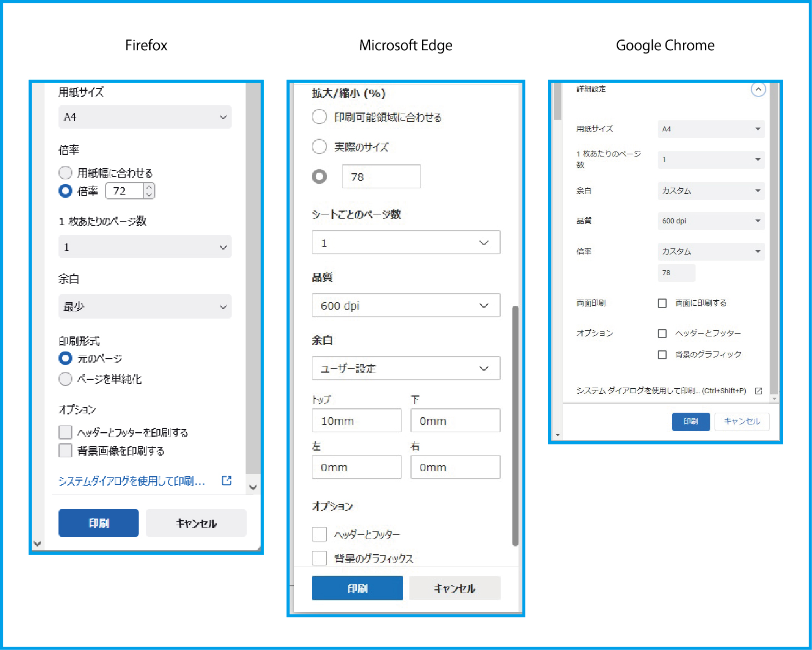Click Firefox キャンセル button
Image resolution: width=812 pixels, height=650 pixels.
196,523
